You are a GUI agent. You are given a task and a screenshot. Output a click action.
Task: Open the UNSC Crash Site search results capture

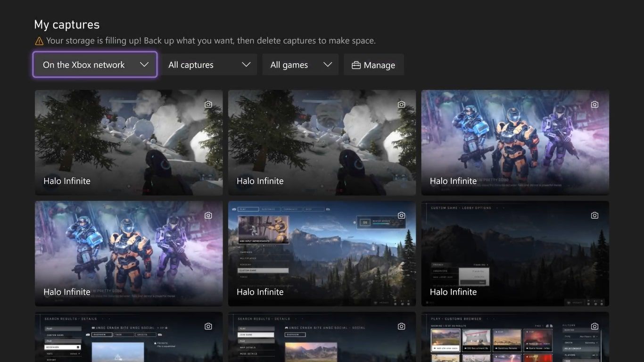pos(322,337)
